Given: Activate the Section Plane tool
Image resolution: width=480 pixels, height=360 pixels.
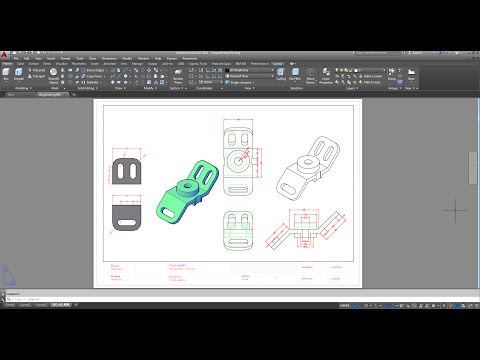Looking at the screenshot, I should 178,76.
